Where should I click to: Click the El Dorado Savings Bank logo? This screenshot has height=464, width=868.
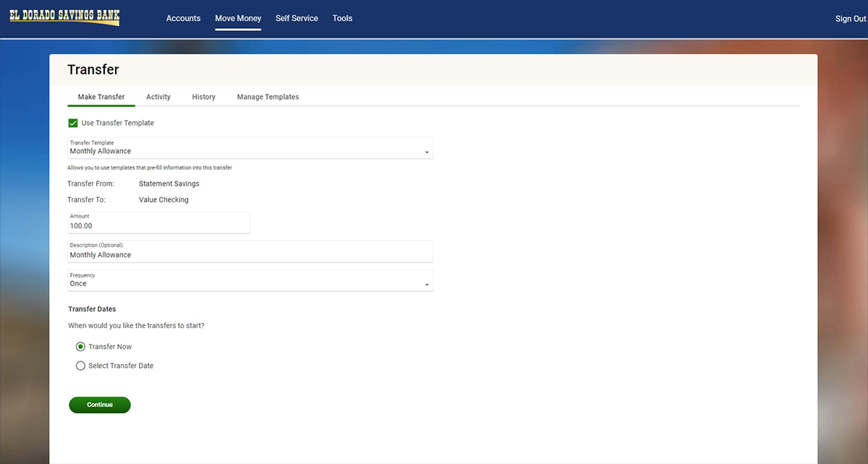point(64,17)
